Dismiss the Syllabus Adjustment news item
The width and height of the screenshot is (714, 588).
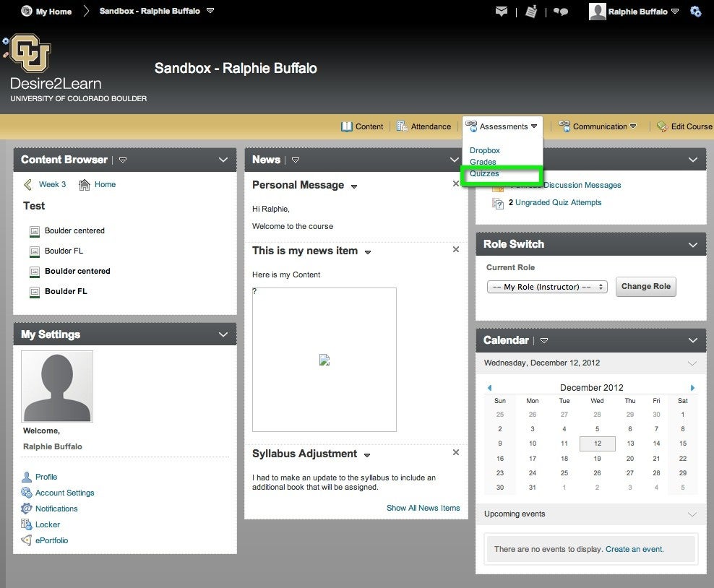tap(456, 452)
